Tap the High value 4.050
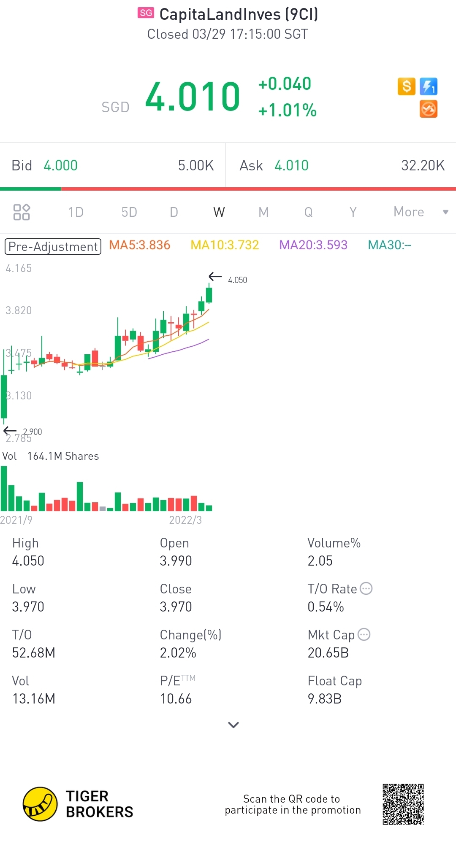This screenshot has width=456, height=868. tap(28, 561)
